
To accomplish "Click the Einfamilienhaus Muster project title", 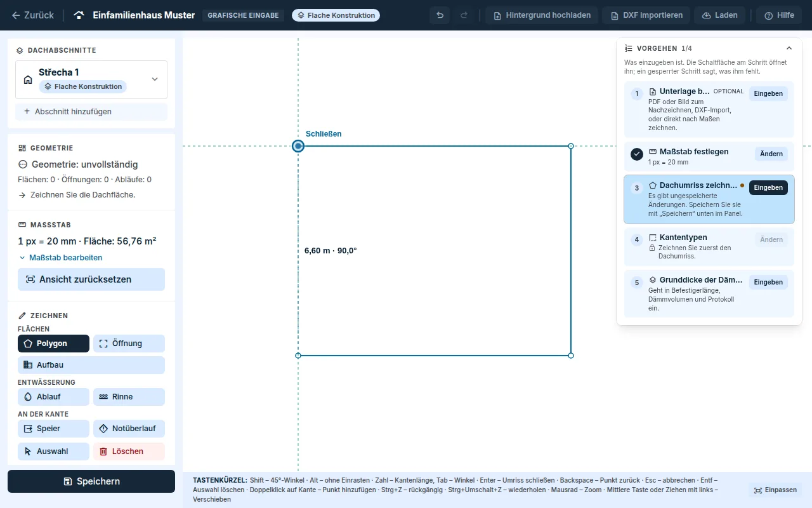I will pos(144,15).
